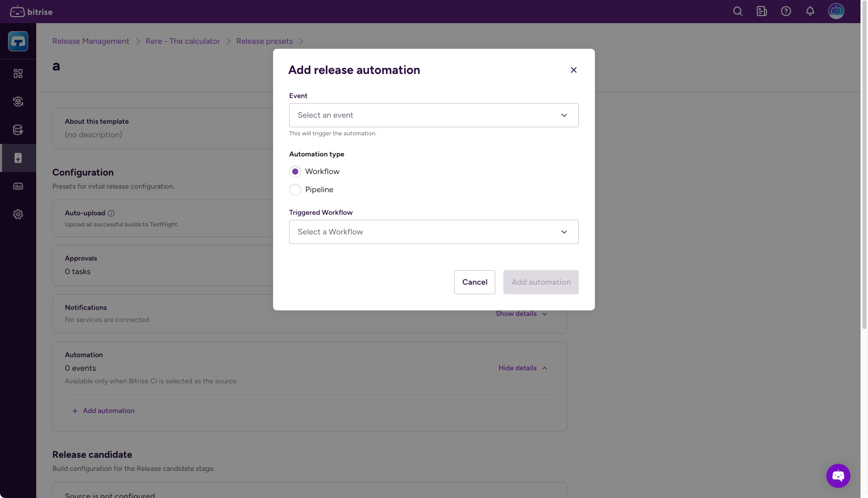Open the Select an event dropdown
This screenshot has height=498, width=868.
tap(433, 115)
